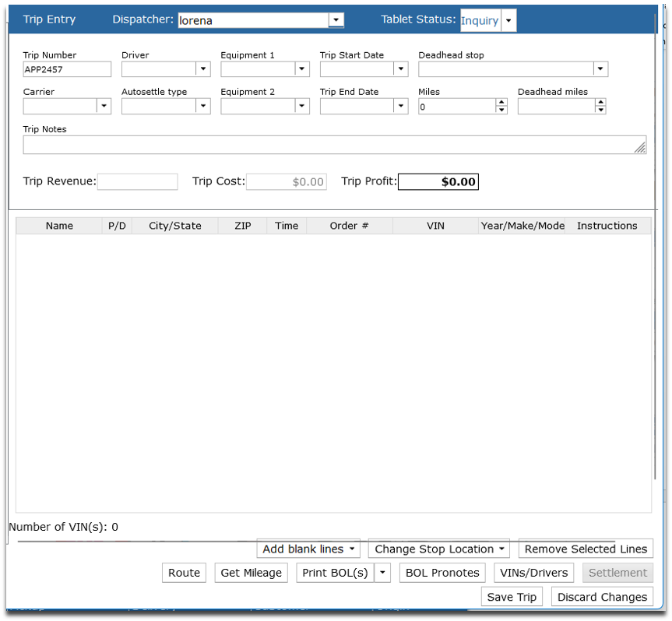The width and height of the screenshot is (672, 621).
Task: Click the BOL Pronotes button
Action: point(442,573)
